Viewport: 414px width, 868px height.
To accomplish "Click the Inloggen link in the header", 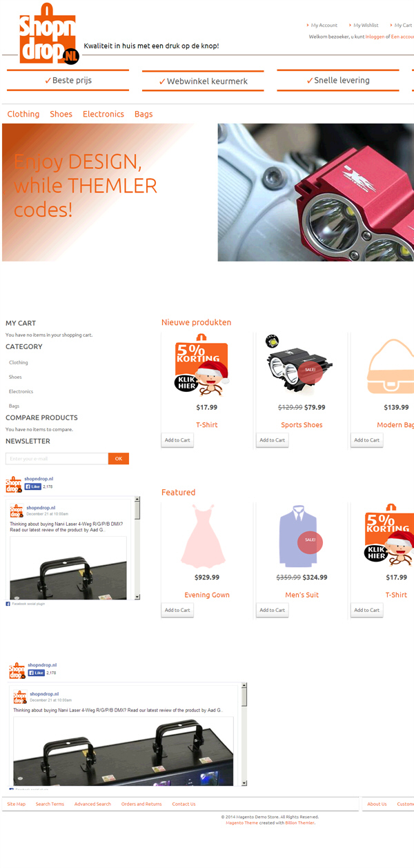I will [375, 37].
